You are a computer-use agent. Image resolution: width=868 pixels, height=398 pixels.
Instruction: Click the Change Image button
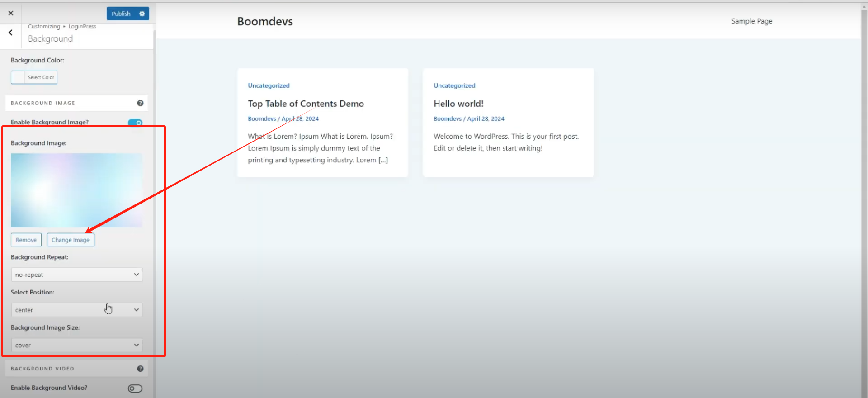point(71,240)
